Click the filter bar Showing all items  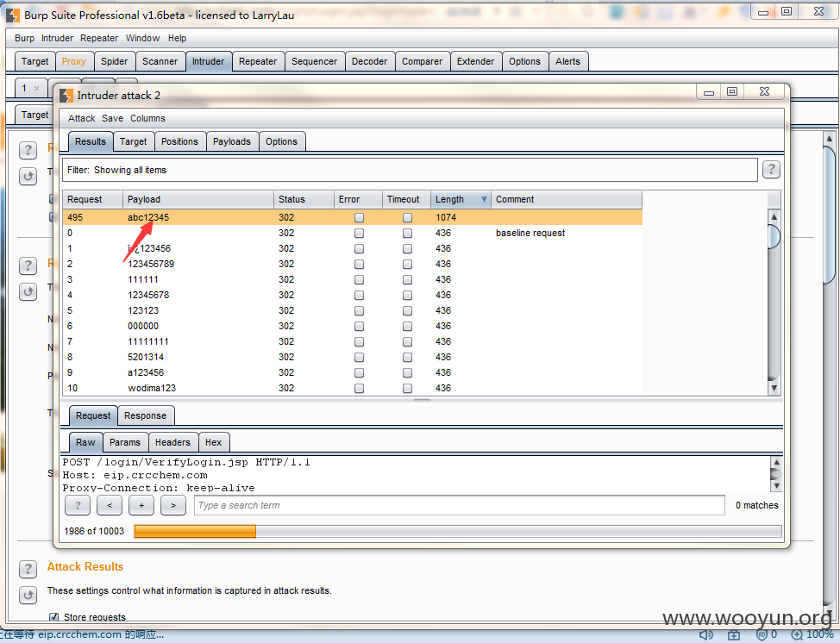(x=410, y=170)
